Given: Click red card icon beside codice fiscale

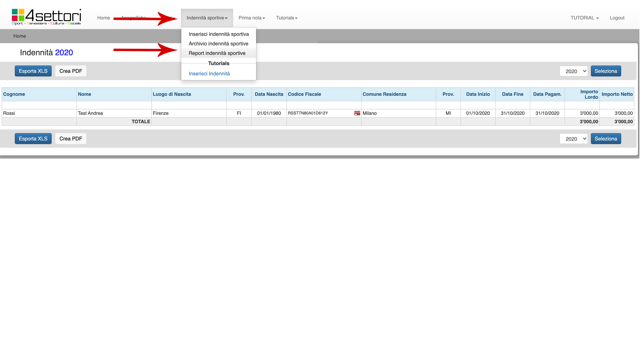Looking at the screenshot, I should point(357,113).
